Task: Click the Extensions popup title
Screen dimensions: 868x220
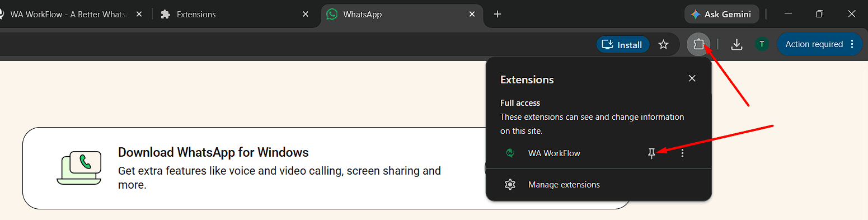Action: click(x=527, y=79)
